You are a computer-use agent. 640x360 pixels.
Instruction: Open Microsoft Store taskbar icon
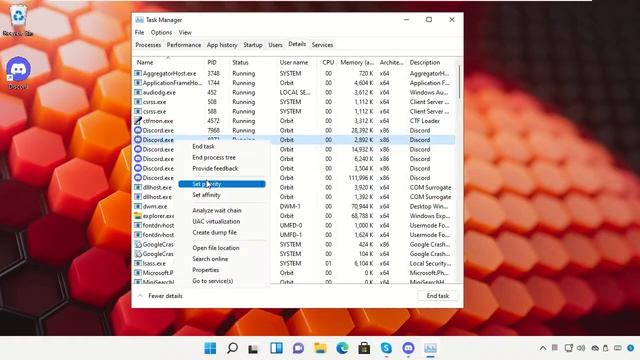[x=364, y=348]
